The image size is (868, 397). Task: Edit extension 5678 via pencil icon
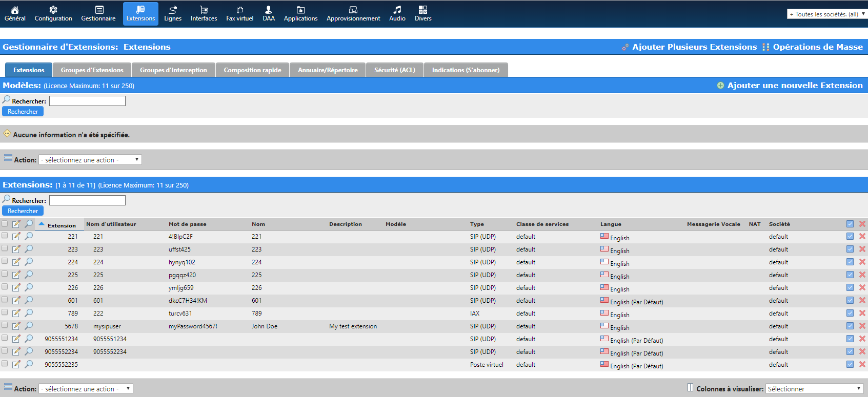[x=16, y=326]
